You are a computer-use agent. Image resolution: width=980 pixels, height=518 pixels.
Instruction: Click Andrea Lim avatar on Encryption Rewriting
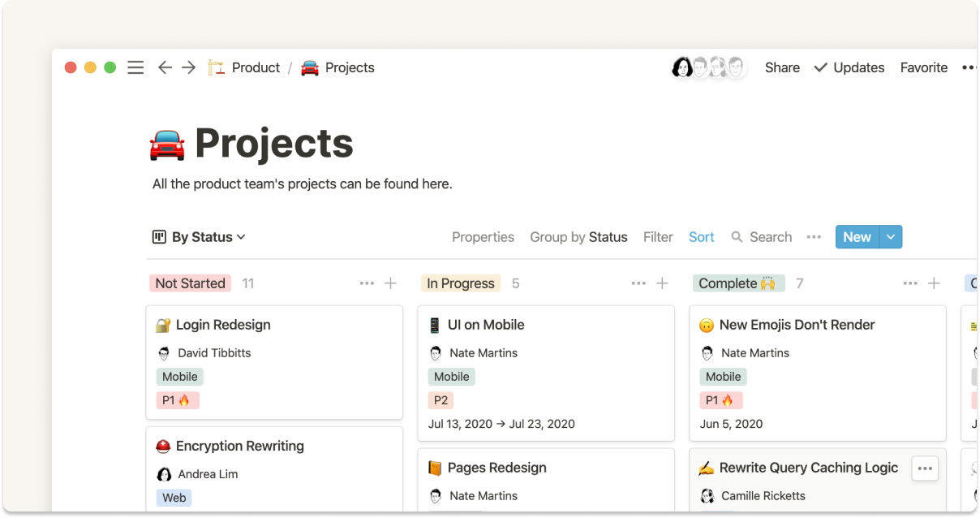[x=164, y=474]
